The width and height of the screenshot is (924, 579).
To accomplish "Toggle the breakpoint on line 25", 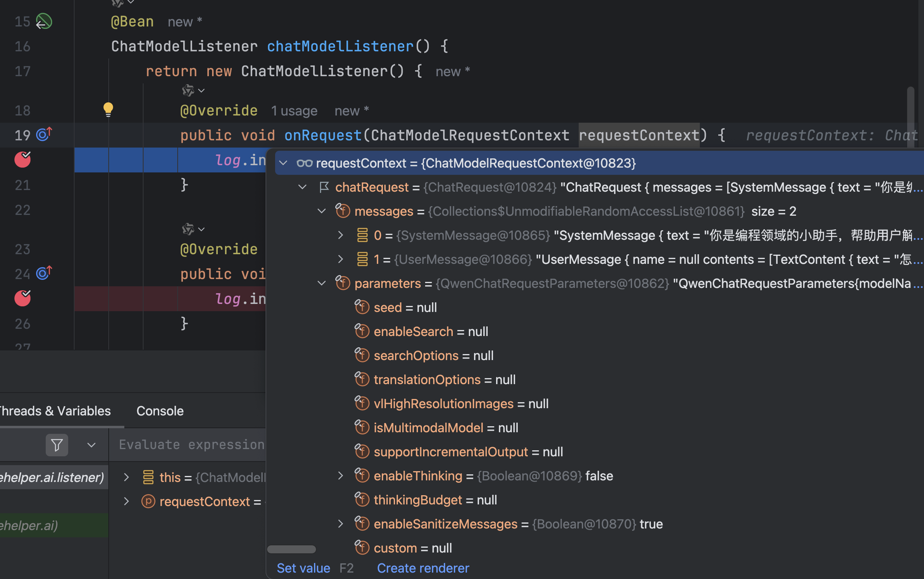I will (23, 298).
